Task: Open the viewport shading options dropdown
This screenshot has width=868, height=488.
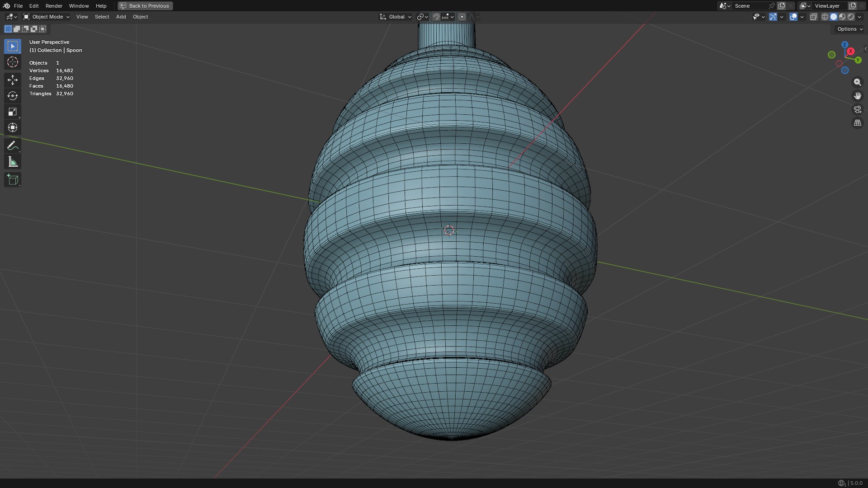Action: (x=859, y=17)
